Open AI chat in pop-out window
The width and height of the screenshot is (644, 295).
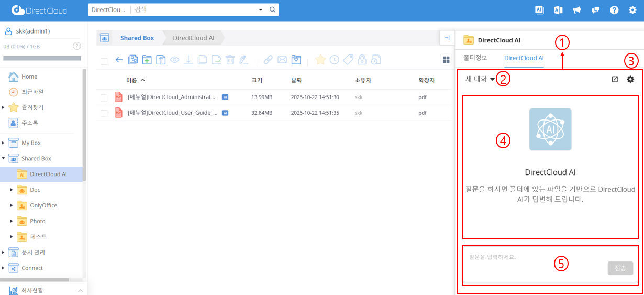(615, 79)
